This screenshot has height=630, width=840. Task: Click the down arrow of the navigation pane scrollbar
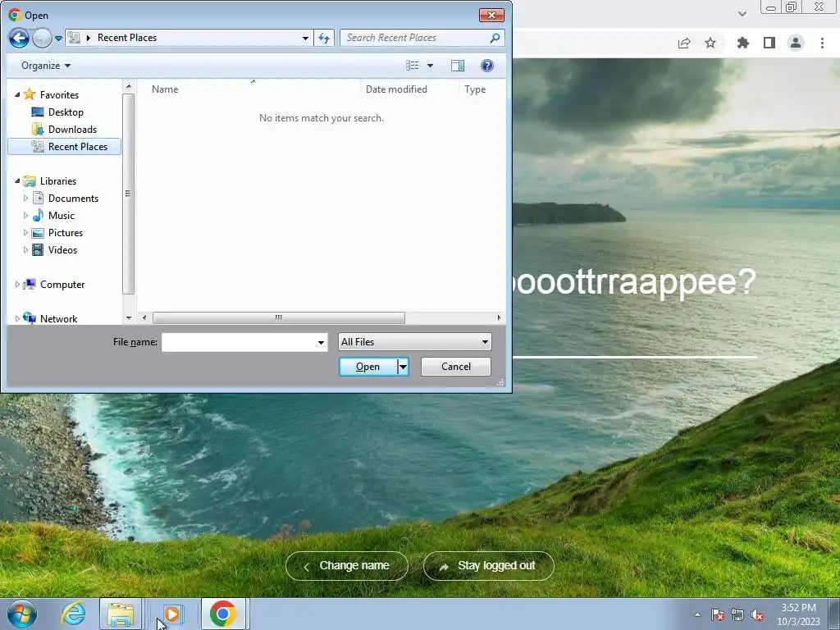(129, 317)
